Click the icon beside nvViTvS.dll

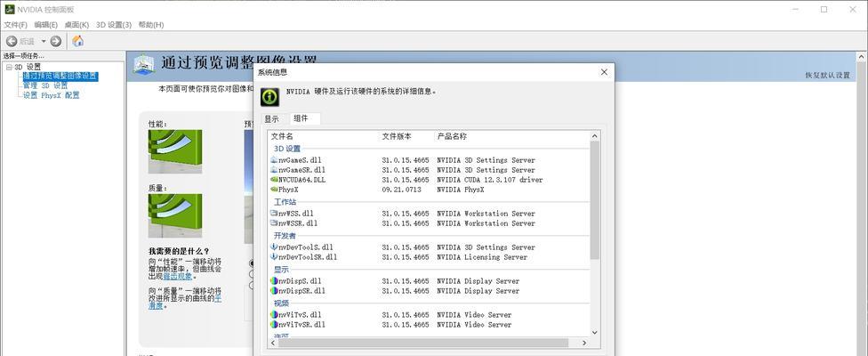[x=274, y=314]
